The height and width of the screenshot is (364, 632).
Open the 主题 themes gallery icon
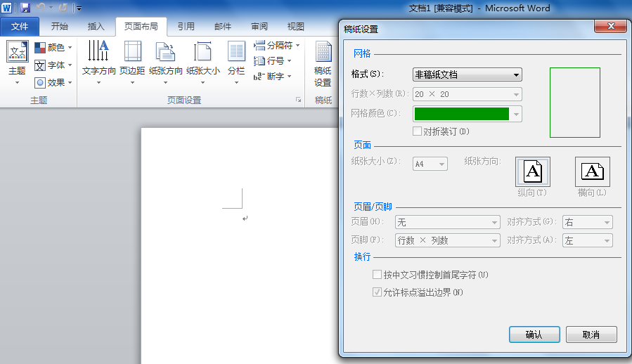click(18, 52)
